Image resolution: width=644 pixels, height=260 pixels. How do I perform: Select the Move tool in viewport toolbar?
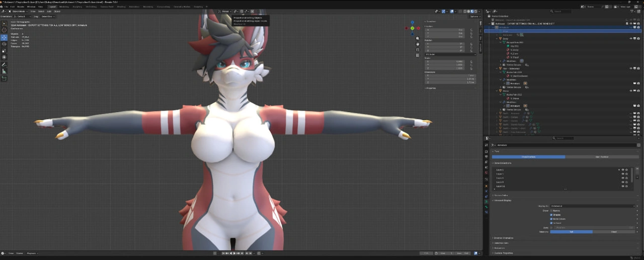[x=4, y=38]
